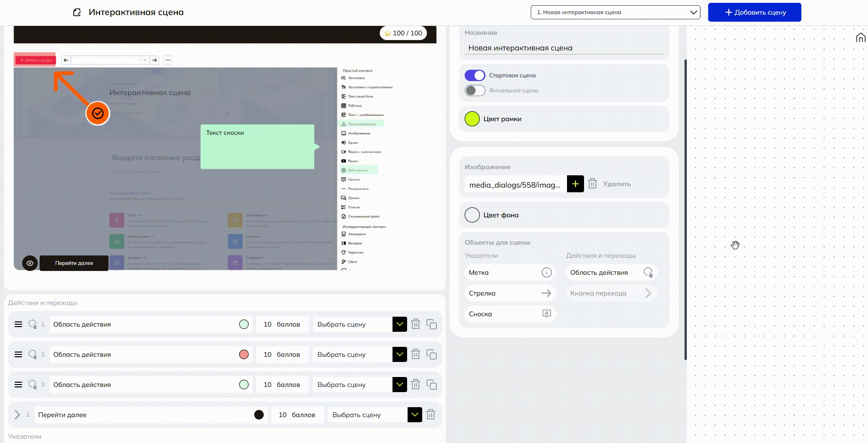Open Выбрать сцену dropdown in the first row
Image resolution: width=868 pixels, height=443 pixels.
tap(400, 324)
